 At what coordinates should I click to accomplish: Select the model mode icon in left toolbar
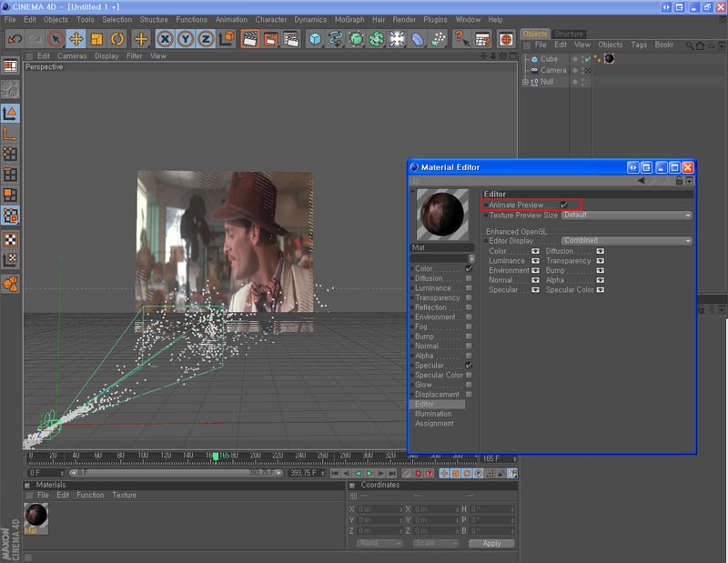coord(10,114)
